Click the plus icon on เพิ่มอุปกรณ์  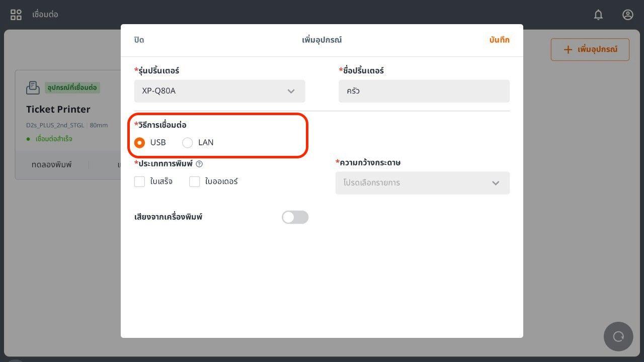[x=568, y=49]
